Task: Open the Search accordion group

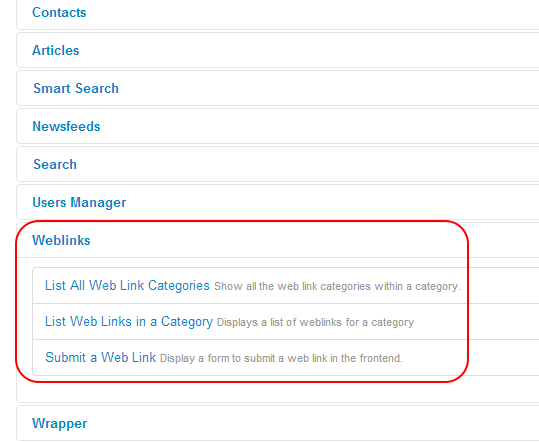Action: click(x=55, y=164)
